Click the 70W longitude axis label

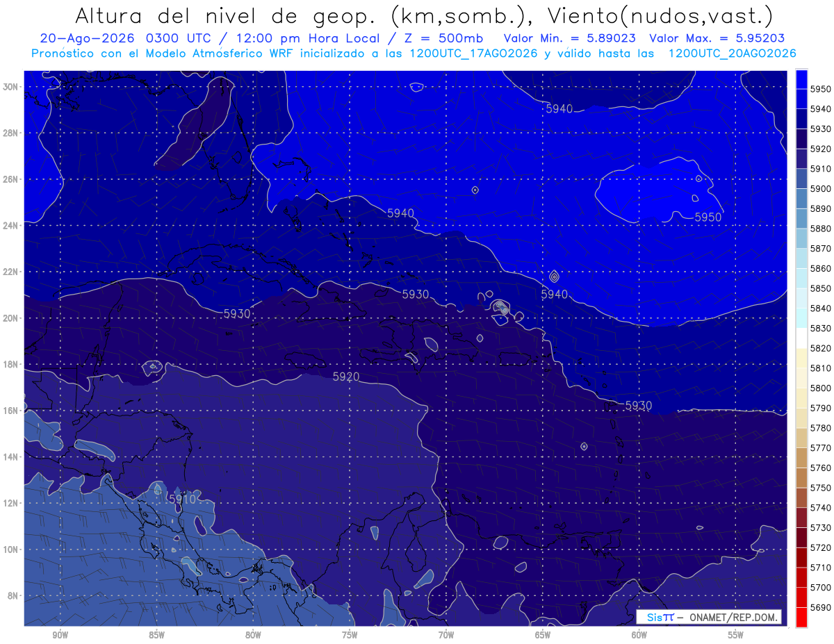[x=446, y=635]
